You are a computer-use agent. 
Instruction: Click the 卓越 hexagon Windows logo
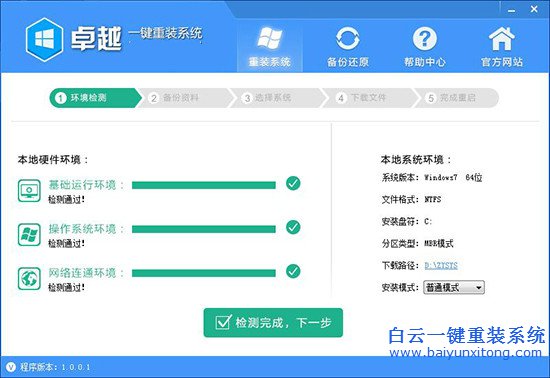coord(45,39)
